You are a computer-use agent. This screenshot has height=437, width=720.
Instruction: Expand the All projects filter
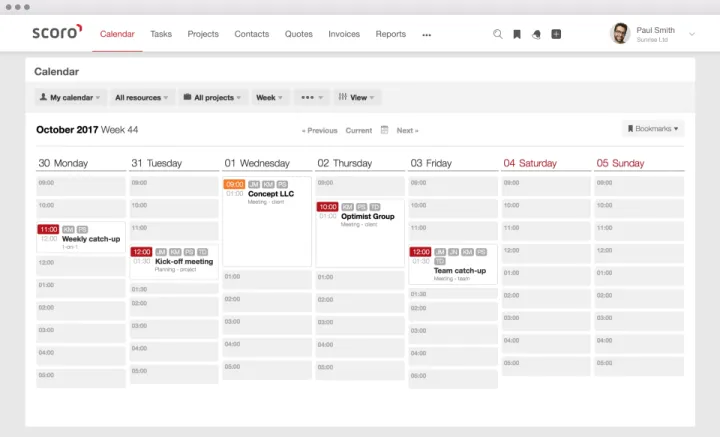[x=213, y=98]
